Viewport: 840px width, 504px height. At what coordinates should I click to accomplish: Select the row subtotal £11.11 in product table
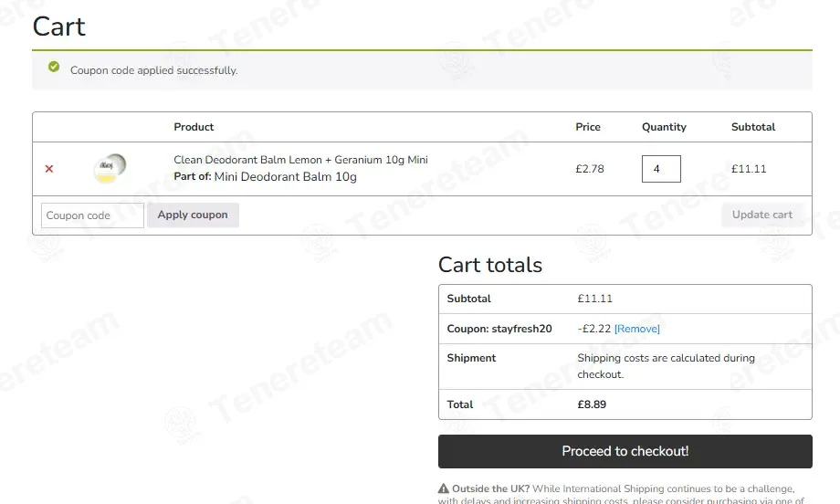coord(749,169)
